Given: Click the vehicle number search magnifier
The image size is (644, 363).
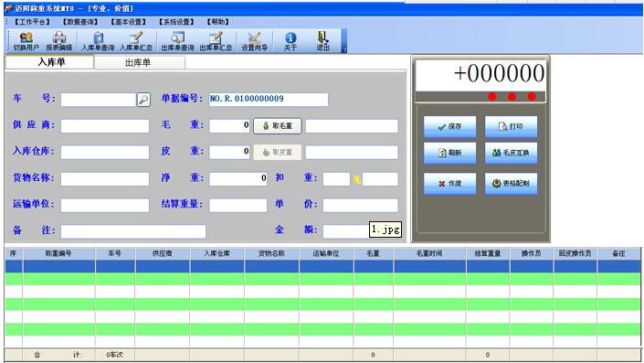Looking at the screenshot, I should click(143, 100).
